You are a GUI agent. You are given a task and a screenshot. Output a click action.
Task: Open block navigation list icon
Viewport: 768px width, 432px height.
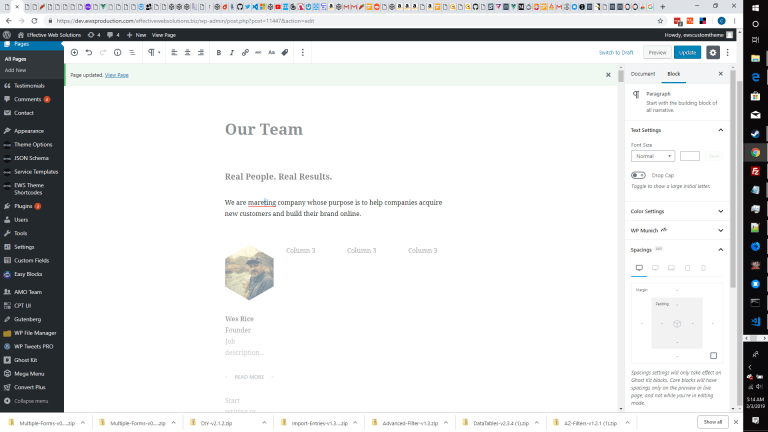point(132,52)
